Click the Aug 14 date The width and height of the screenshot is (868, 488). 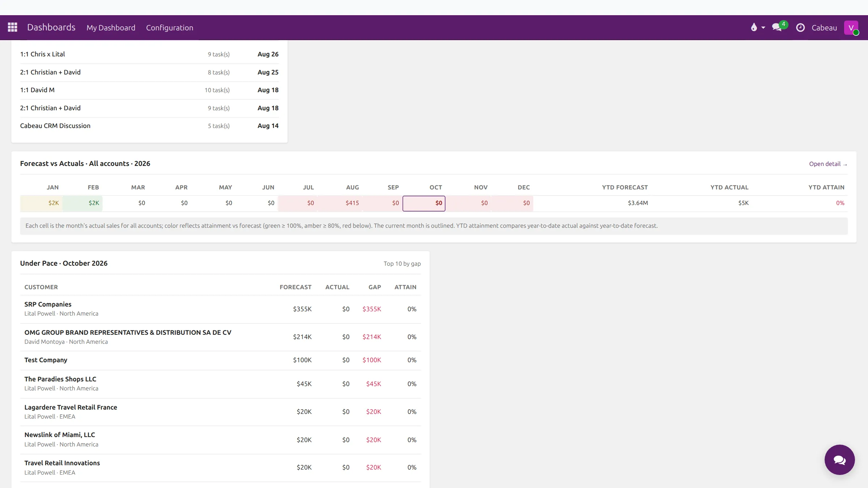(268, 126)
